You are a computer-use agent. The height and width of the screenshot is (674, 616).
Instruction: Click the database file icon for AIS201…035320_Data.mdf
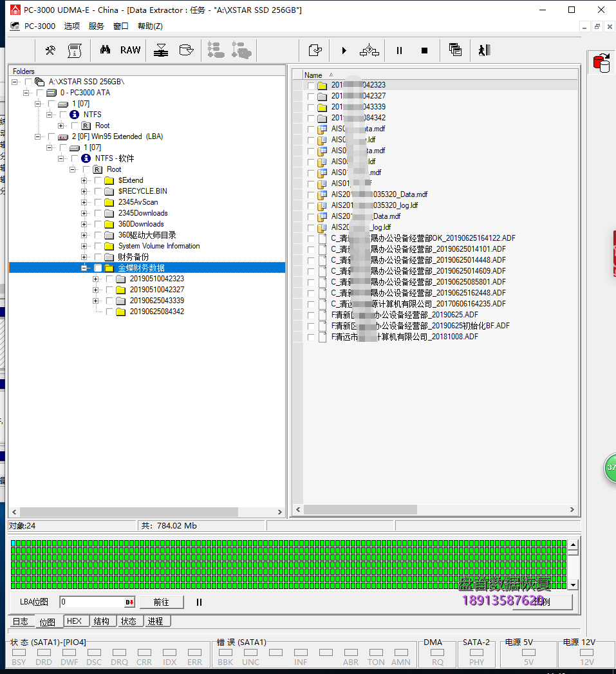pos(322,194)
